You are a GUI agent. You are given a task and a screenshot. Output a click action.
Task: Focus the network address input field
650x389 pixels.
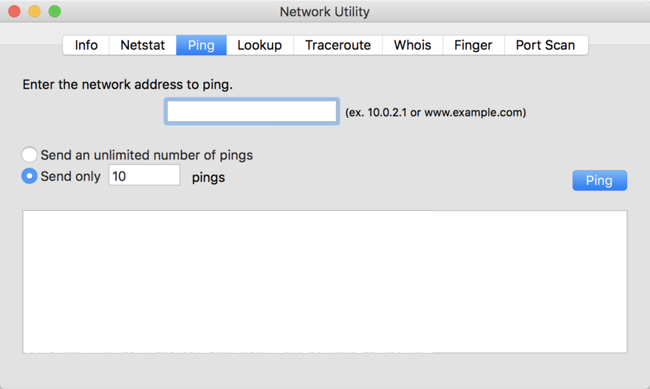point(252,111)
